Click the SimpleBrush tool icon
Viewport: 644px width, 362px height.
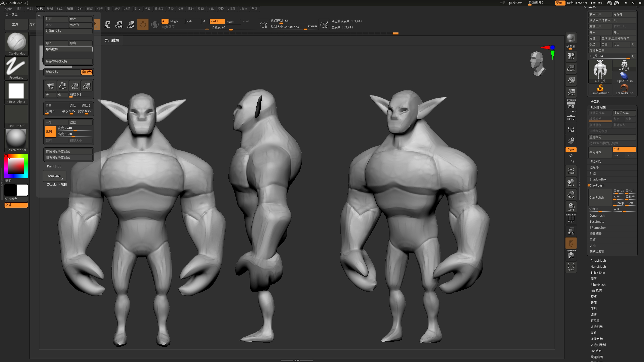[x=600, y=89]
